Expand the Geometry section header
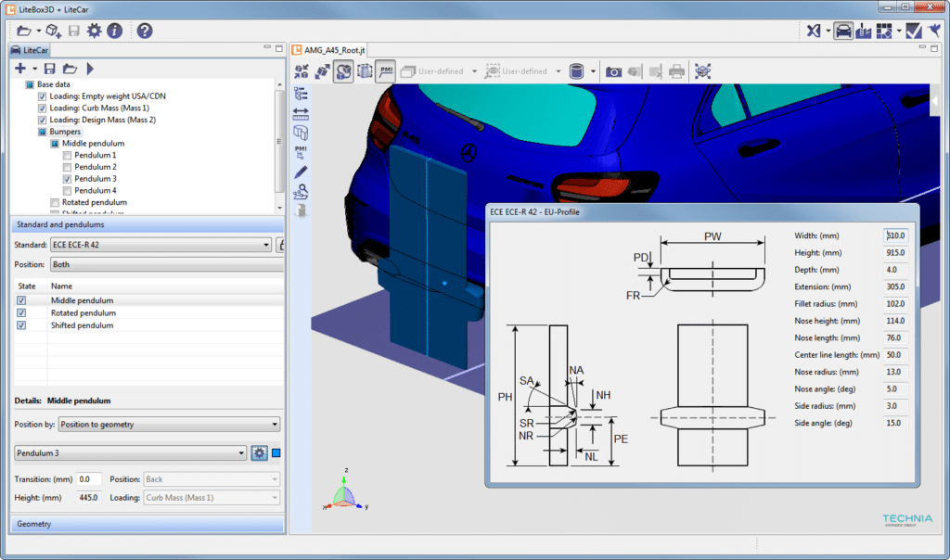This screenshot has height=560, width=950. click(148, 524)
